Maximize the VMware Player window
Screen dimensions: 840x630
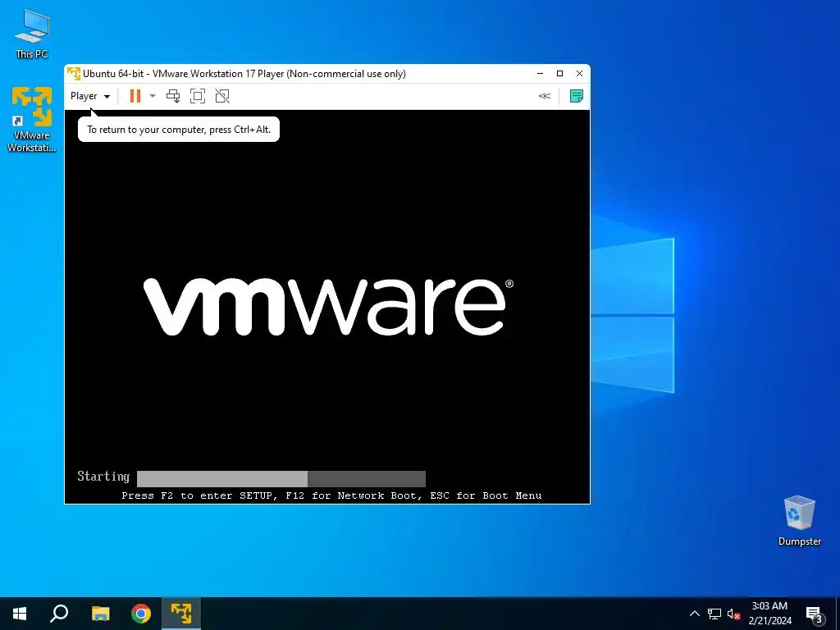(x=559, y=73)
